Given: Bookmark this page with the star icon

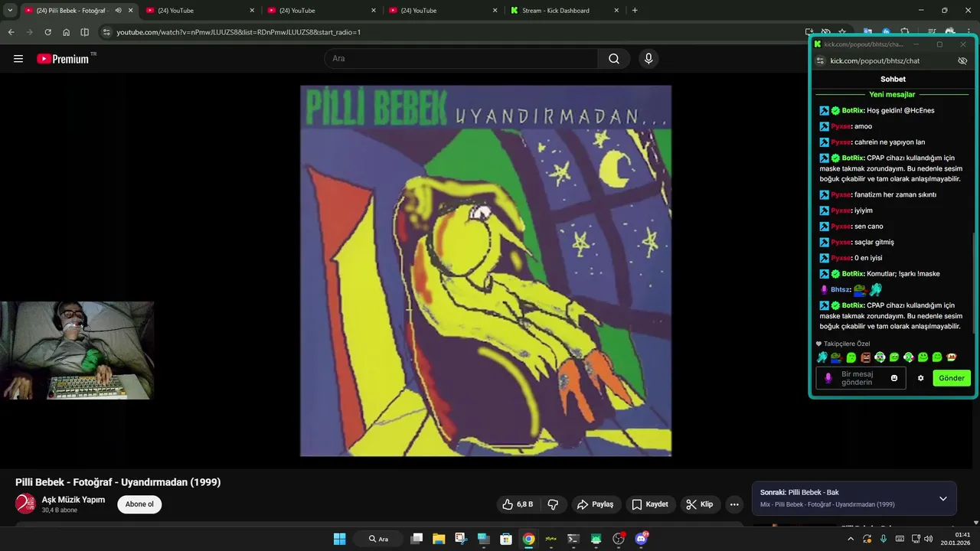Looking at the screenshot, I should pos(842,32).
